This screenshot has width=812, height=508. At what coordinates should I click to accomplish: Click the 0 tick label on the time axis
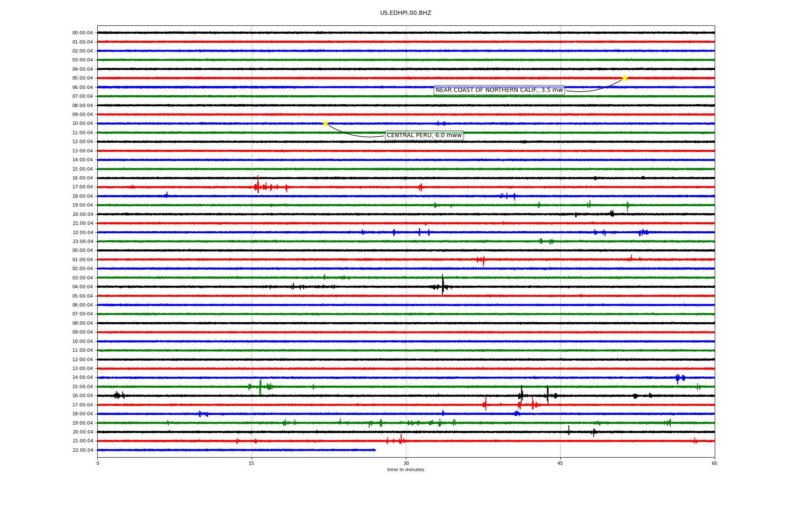pos(98,463)
